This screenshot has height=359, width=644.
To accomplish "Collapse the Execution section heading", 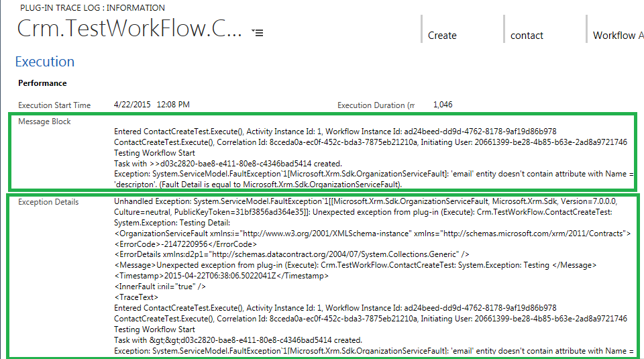I will [x=45, y=62].
